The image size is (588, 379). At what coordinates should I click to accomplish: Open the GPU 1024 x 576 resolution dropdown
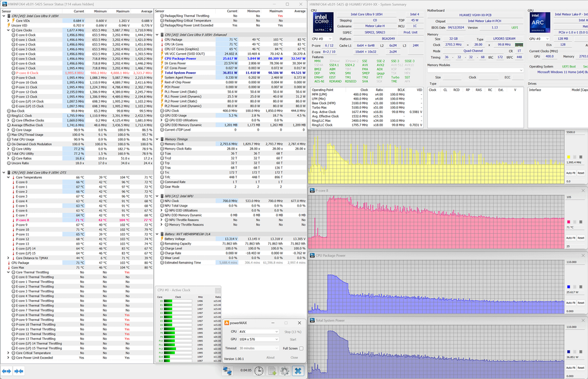259,339
